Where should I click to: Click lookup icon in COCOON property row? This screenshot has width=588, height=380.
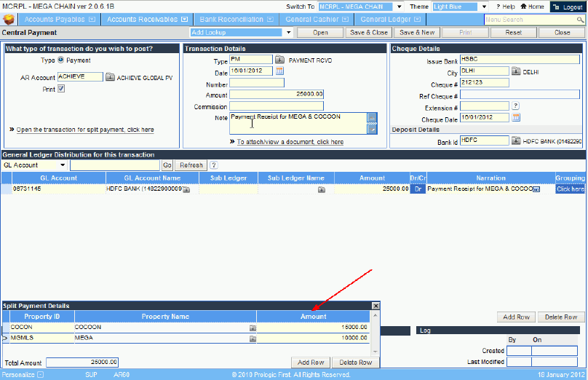tap(253, 328)
